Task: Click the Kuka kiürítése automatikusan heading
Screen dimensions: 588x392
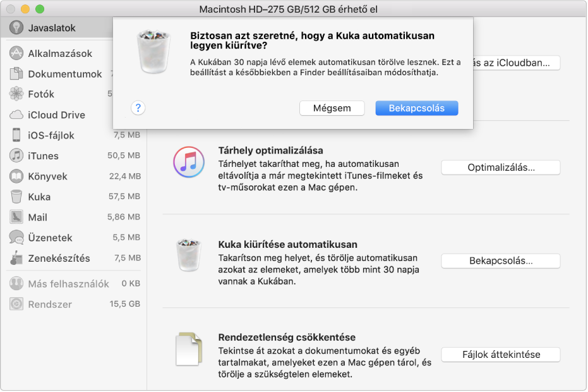Action: (287, 245)
